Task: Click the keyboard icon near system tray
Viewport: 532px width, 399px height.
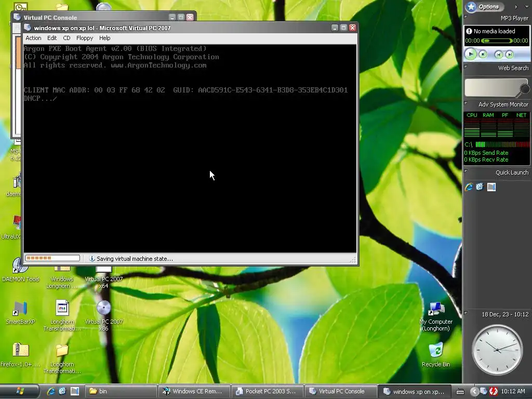Action: tap(460, 392)
